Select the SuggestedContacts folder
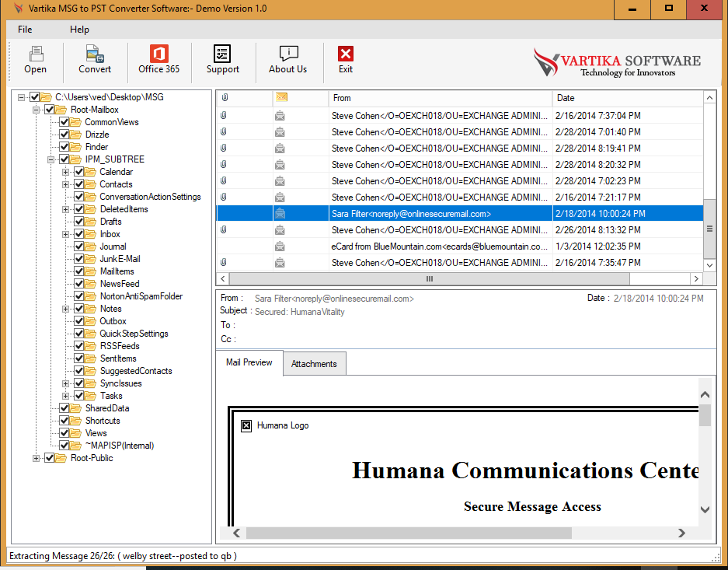728x570 pixels. (136, 371)
